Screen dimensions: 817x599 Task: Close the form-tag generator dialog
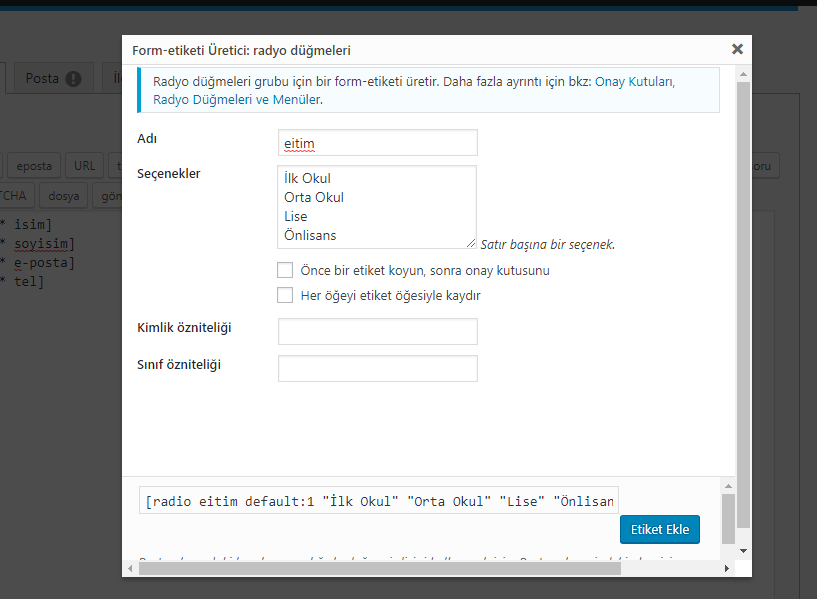[737, 49]
